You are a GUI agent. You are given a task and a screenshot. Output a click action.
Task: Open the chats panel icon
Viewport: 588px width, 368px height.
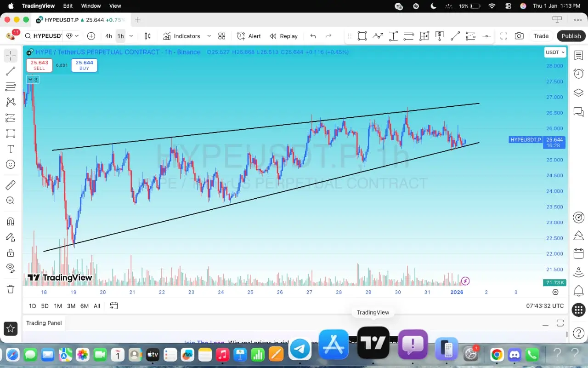pos(578,111)
